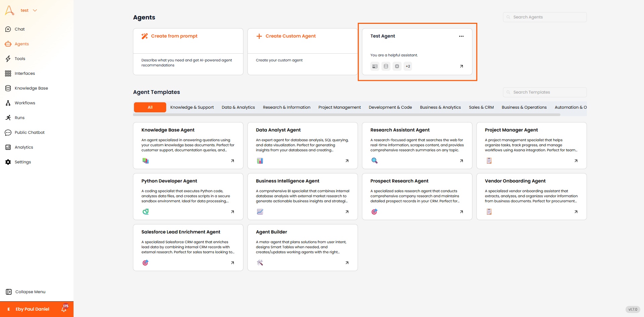Click the open arrow on Knowledge Base Agent card

pos(232,161)
